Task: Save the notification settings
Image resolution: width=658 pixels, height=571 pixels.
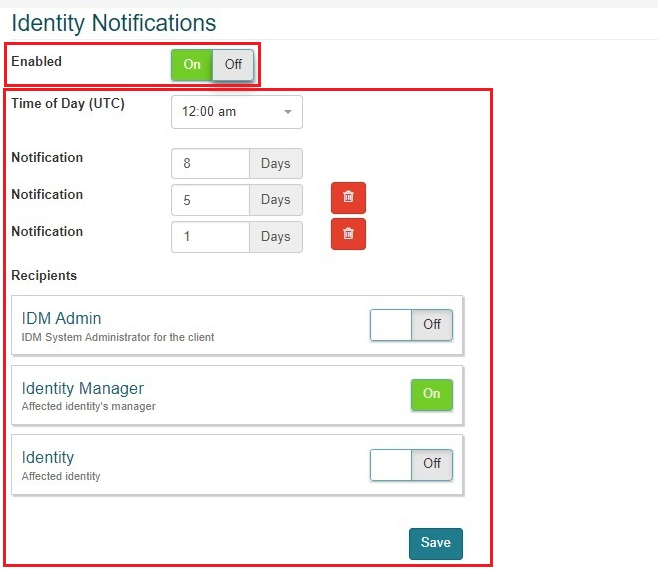Action: tap(435, 543)
